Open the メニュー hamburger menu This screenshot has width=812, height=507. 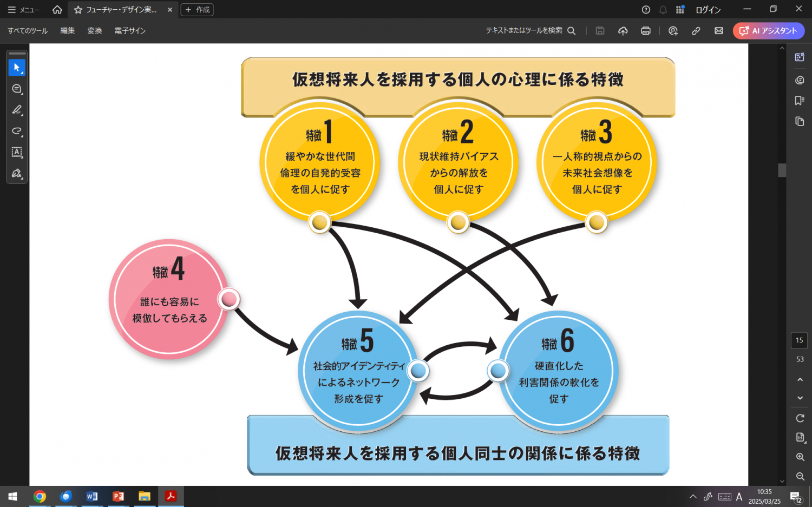coord(23,10)
